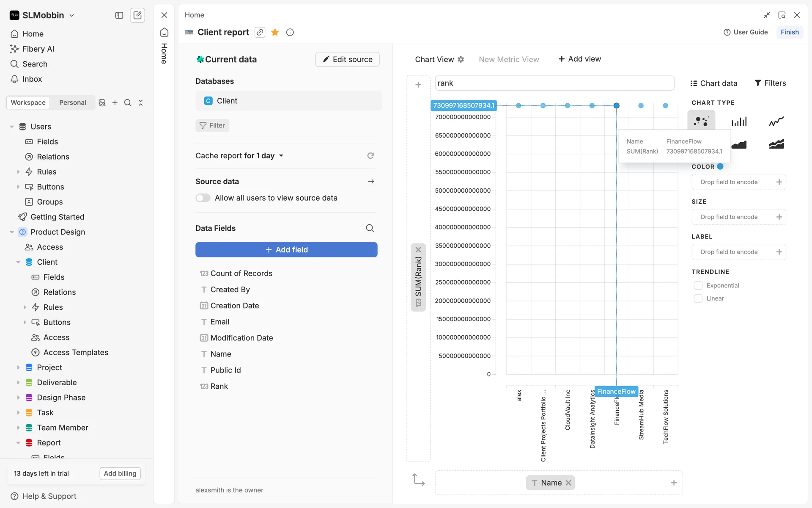
Task: Switch to the Personal tab
Action: (x=72, y=102)
